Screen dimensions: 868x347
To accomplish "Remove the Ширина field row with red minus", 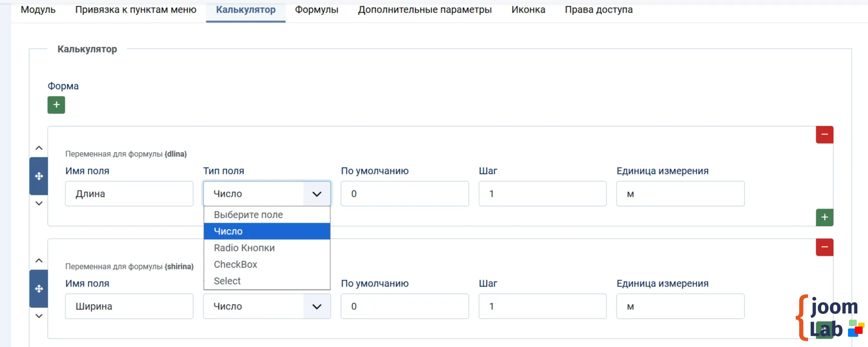I will click(x=824, y=247).
